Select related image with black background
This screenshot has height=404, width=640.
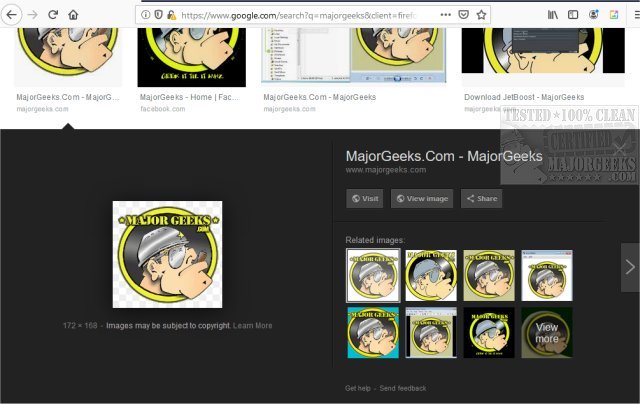coord(489,333)
